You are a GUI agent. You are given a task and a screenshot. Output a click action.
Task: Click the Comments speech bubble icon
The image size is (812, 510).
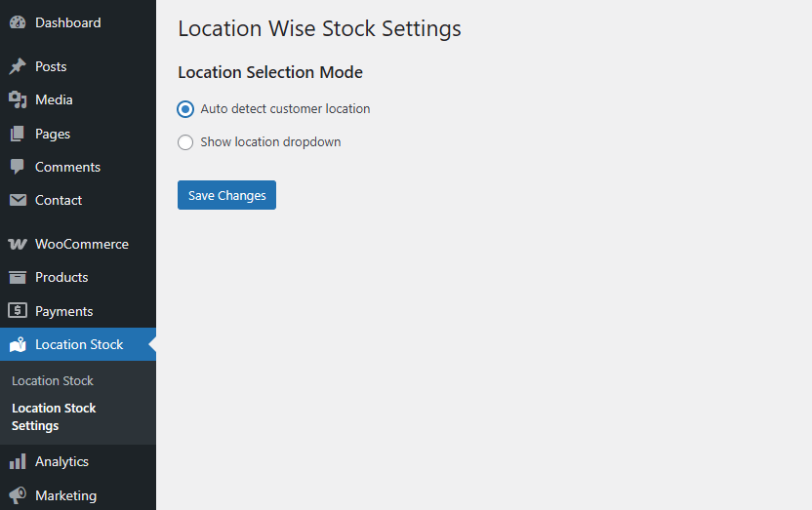(18, 167)
